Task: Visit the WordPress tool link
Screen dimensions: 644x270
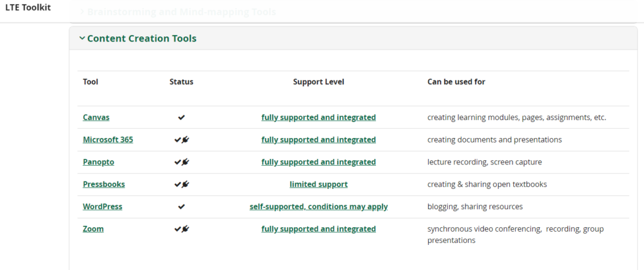Action: [x=103, y=207]
